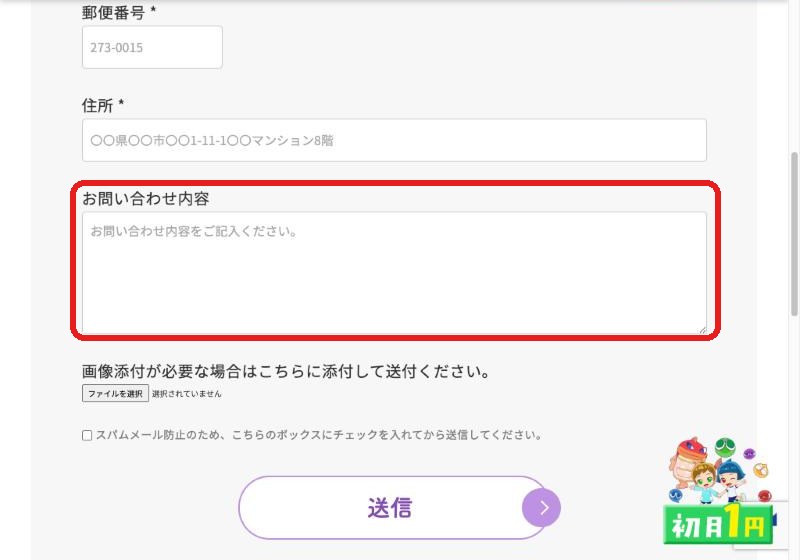Click the 住所 address input field
The height and width of the screenshot is (560, 800).
pos(394,140)
